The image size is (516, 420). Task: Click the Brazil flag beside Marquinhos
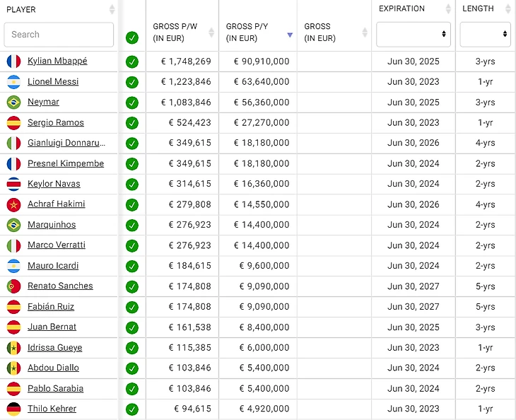click(x=13, y=225)
